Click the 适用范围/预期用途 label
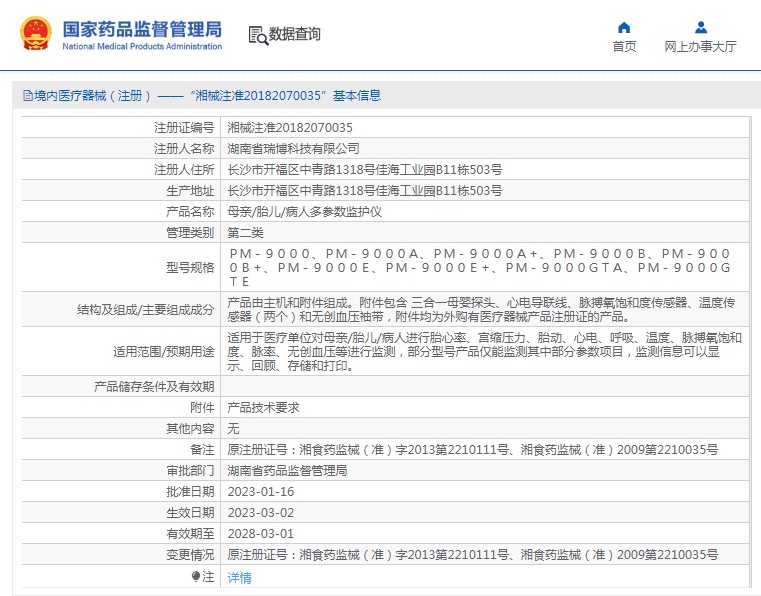 click(x=164, y=351)
